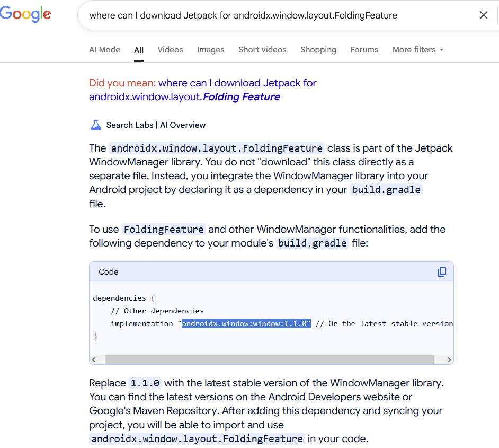Clear the search box with X icon
Screen dimensions: 499x448
click(x=483, y=15)
